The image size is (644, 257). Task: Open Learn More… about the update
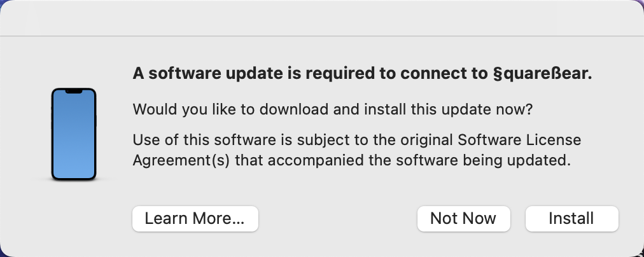195,218
